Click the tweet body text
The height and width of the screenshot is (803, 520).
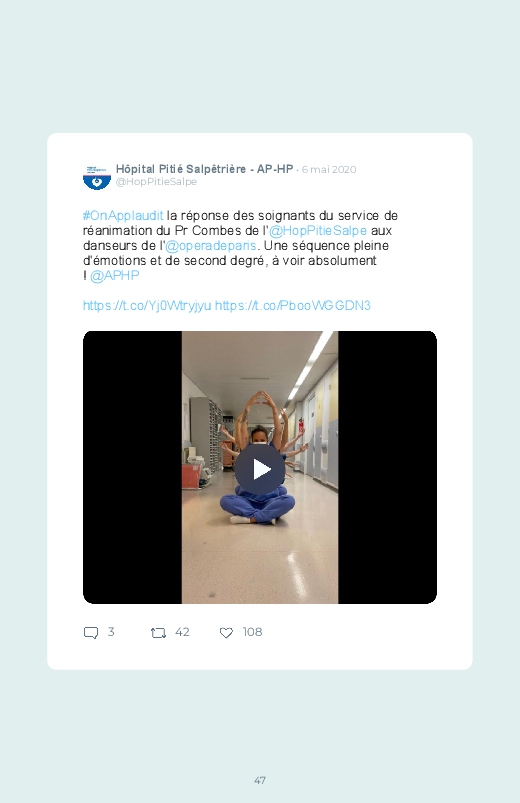click(240, 246)
